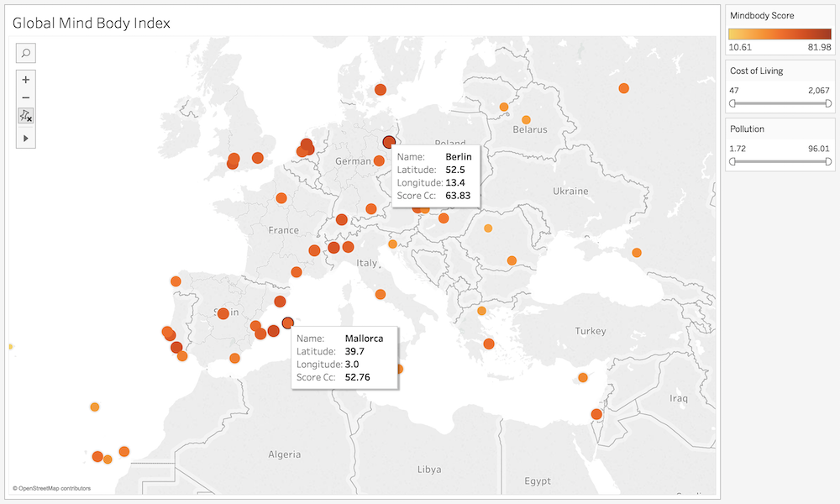Select the Mallorca city marker
This screenshot has width=840, height=504.
[288, 323]
